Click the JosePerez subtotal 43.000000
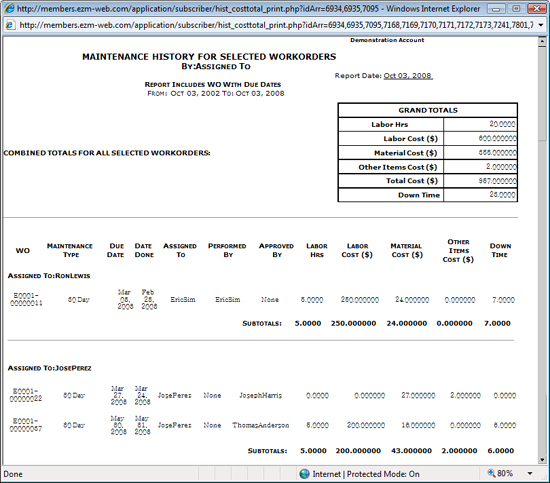The height and width of the screenshot is (483, 550). 411,451
